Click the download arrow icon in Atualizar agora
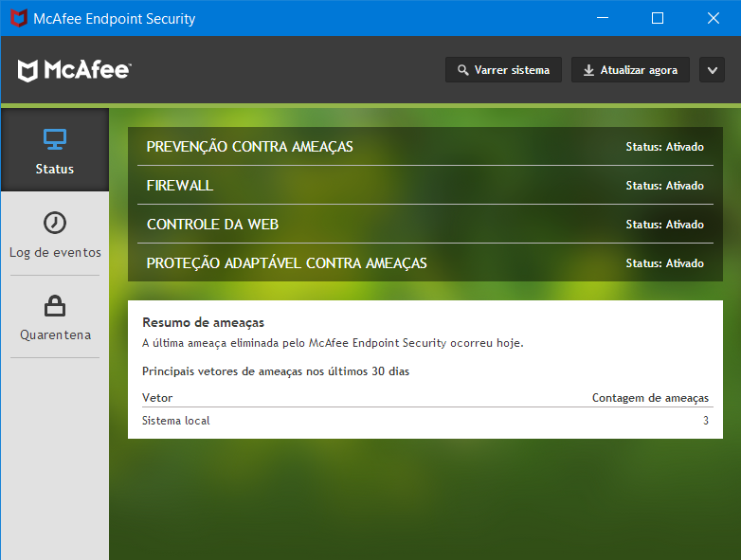 588,70
